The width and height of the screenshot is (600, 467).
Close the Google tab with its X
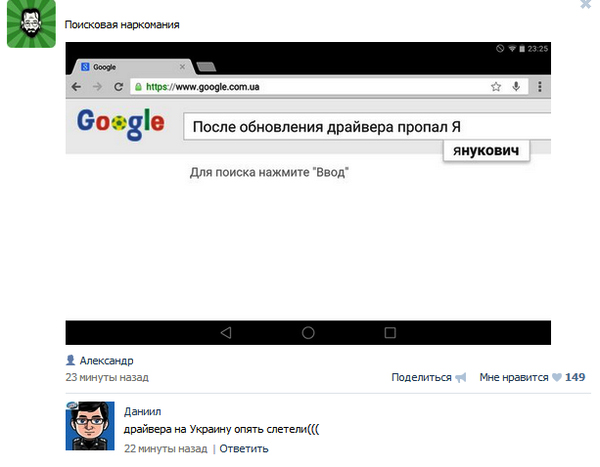pyautogui.click(x=182, y=67)
